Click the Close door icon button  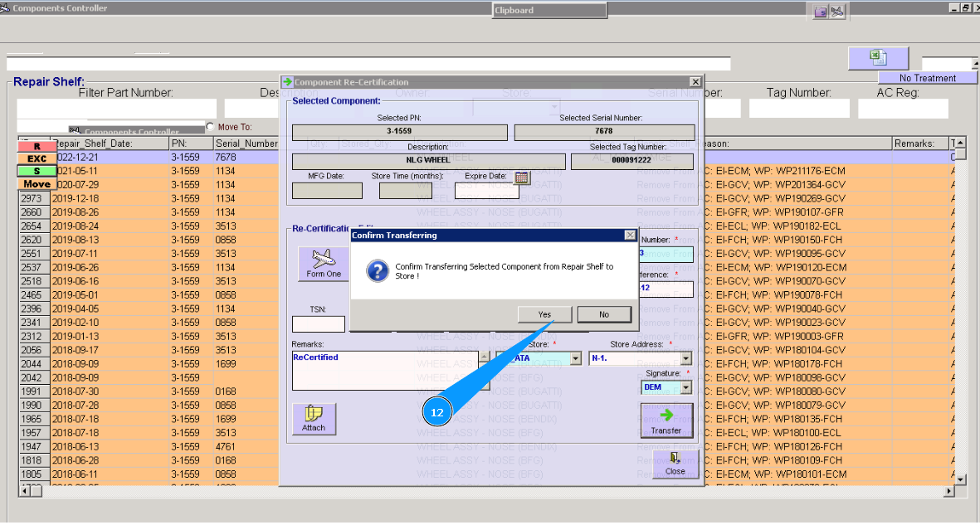coord(675,464)
